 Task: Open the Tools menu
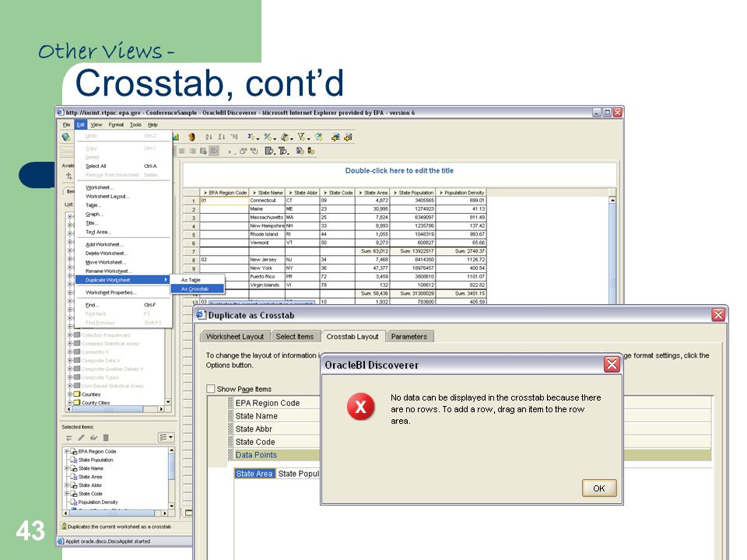(x=135, y=124)
